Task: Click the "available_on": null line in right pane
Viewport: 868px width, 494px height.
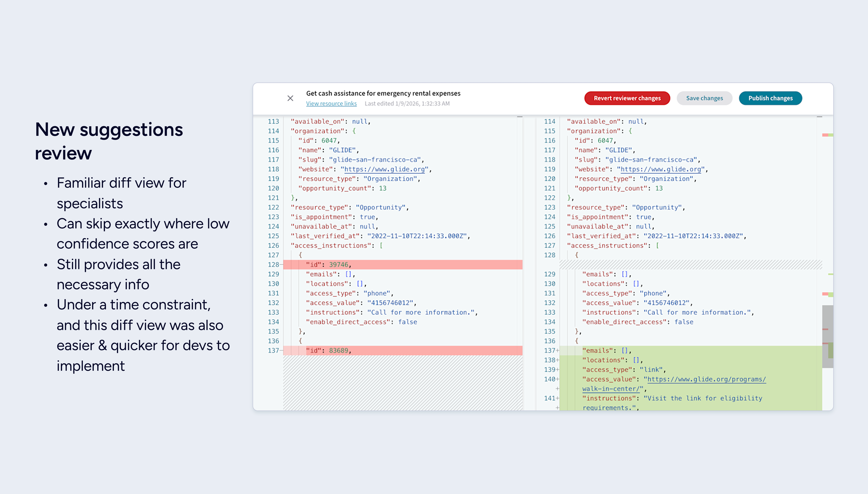Action: [607, 121]
